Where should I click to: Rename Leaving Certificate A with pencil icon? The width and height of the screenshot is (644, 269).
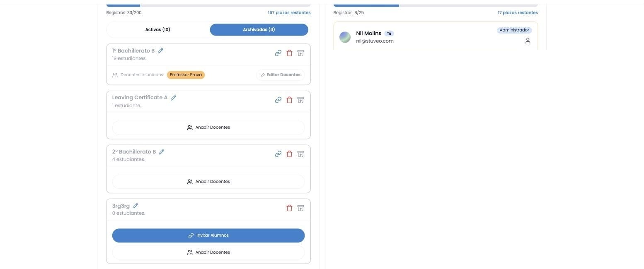[173, 98]
